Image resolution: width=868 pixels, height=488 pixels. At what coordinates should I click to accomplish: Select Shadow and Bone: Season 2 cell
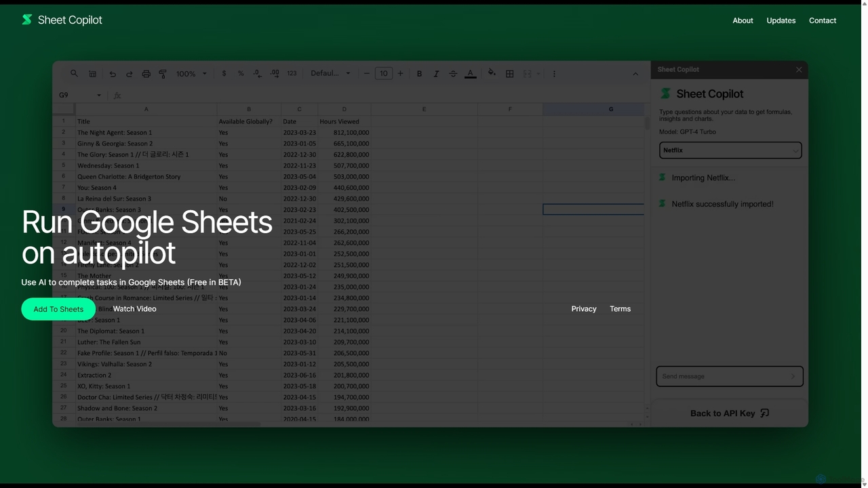tap(146, 408)
